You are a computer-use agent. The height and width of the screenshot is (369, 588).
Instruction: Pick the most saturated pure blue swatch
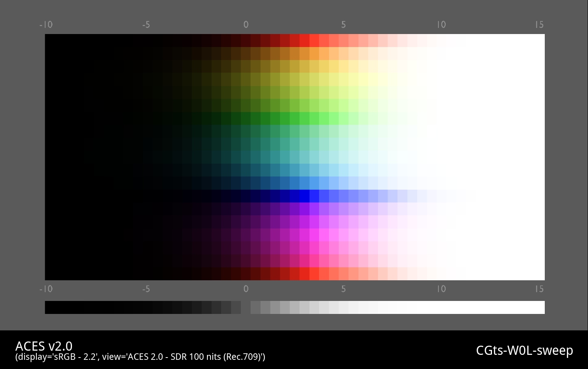coord(304,196)
